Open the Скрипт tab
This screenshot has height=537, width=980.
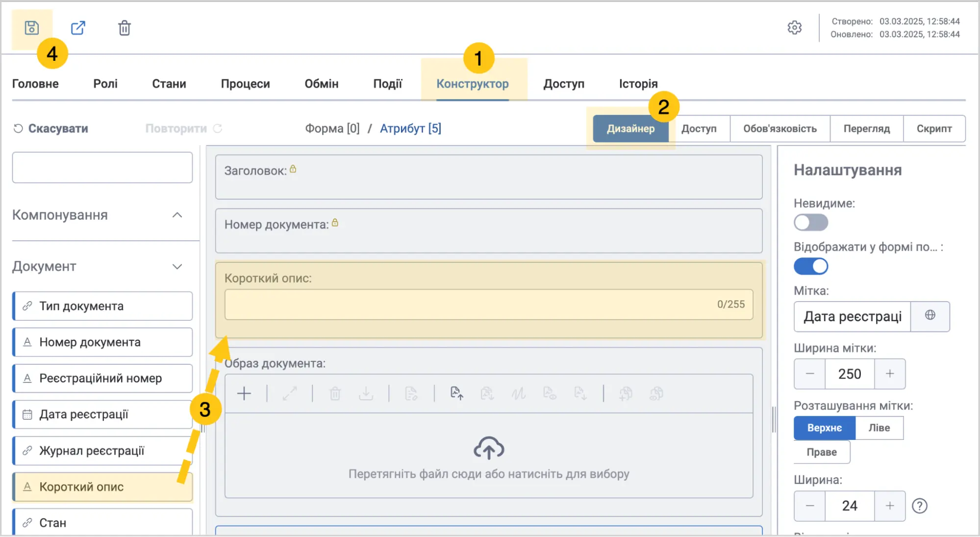tap(934, 128)
